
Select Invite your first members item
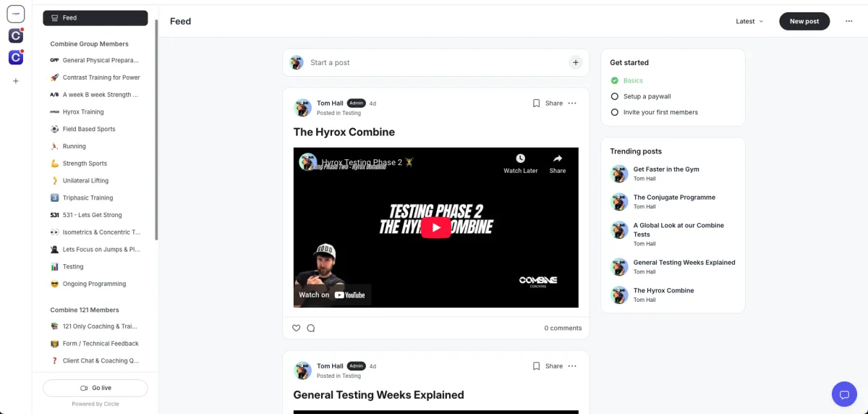[x=655, y=112]
